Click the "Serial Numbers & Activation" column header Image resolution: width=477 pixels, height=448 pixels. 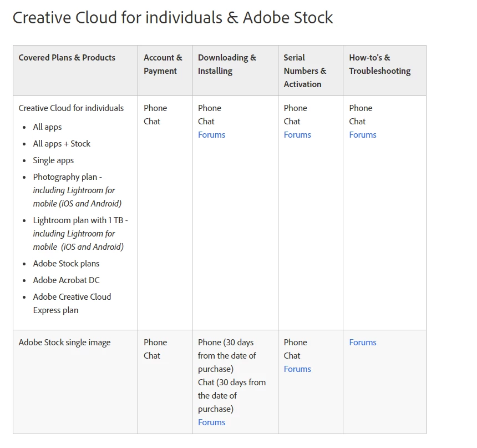point(305,71)
